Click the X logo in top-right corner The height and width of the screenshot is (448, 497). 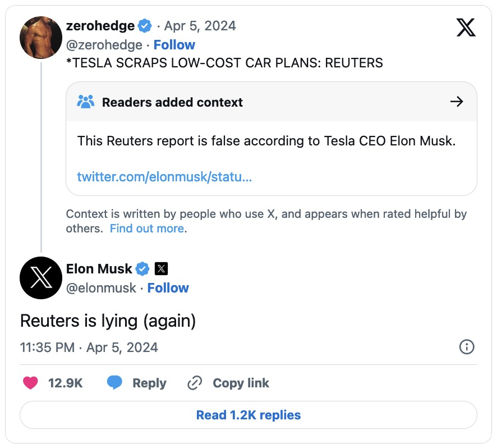pyautogui.click(x=466, y=27)
